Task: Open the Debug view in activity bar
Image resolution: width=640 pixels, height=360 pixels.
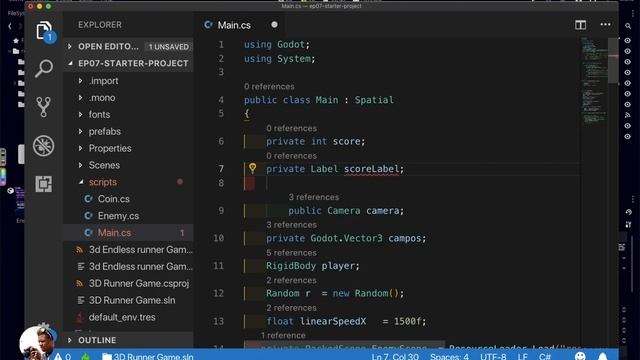Action: point(44,146)
